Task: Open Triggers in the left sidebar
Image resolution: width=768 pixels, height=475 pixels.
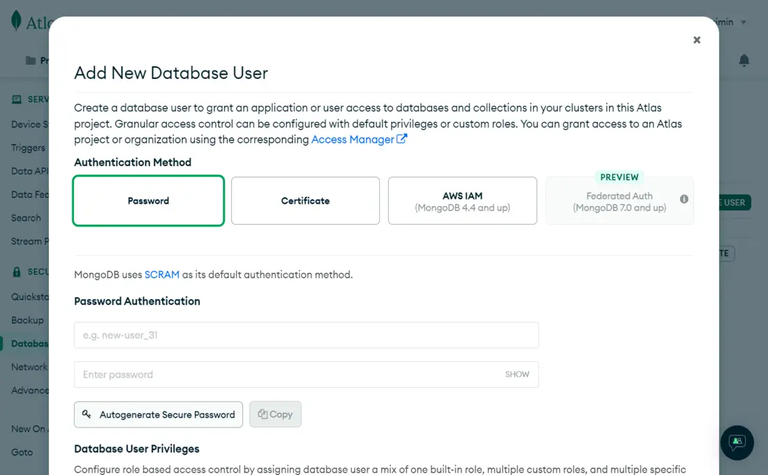Action: point(27,148)
